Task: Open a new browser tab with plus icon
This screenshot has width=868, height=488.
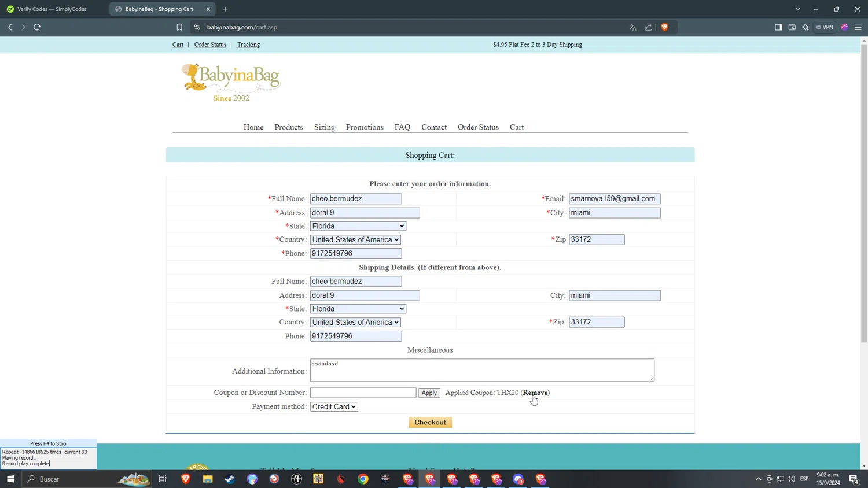Action: coord(225,9)
